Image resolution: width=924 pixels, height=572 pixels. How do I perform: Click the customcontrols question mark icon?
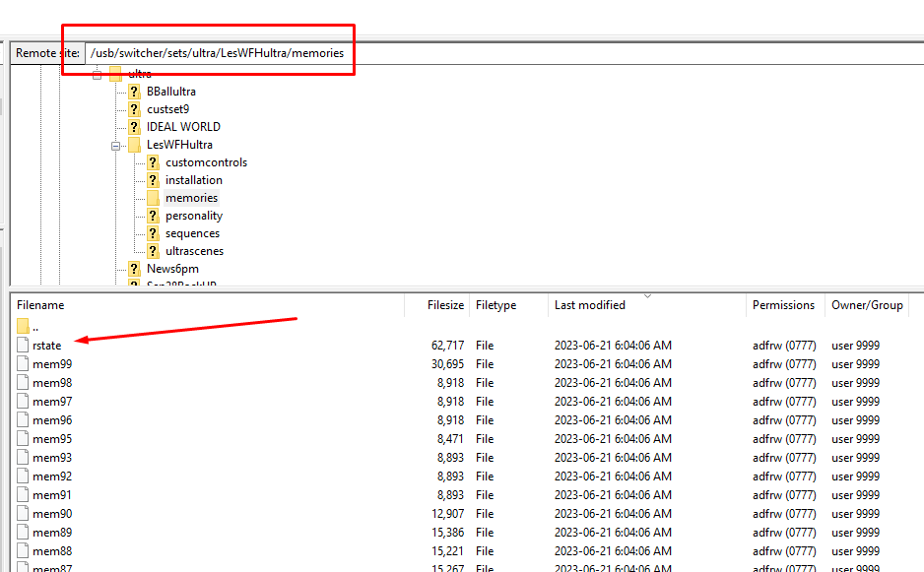pyautogui.click(x=154, y=162)
